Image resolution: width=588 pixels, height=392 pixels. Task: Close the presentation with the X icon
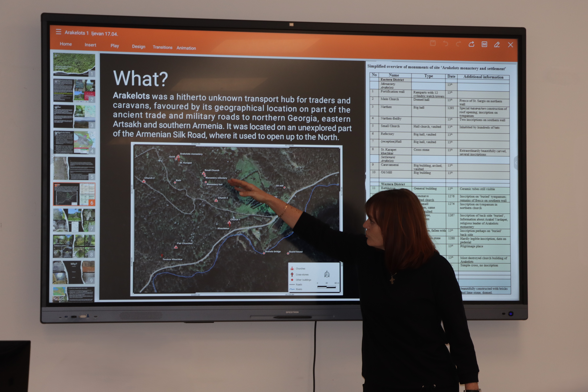[x=511, y=45]
